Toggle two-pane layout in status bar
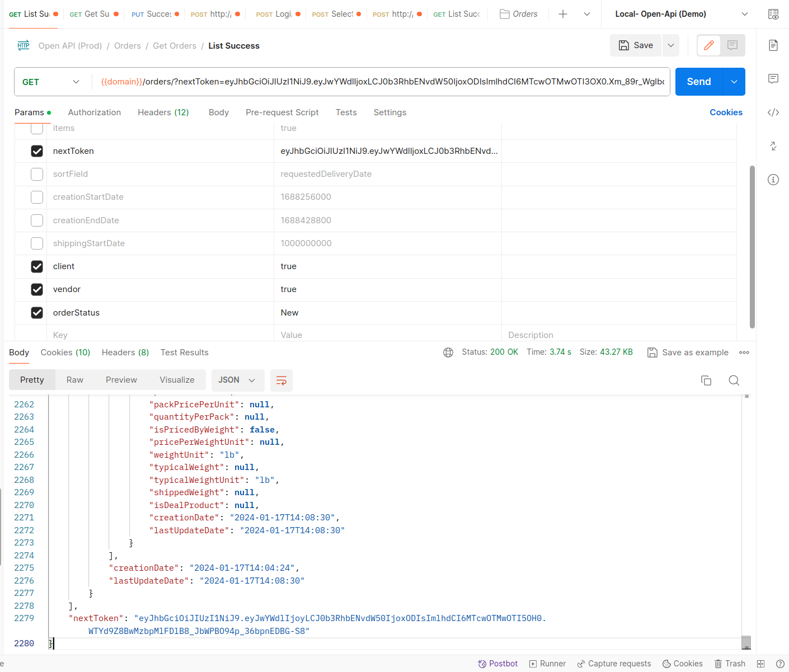789x672 pixels. point(760,664)
